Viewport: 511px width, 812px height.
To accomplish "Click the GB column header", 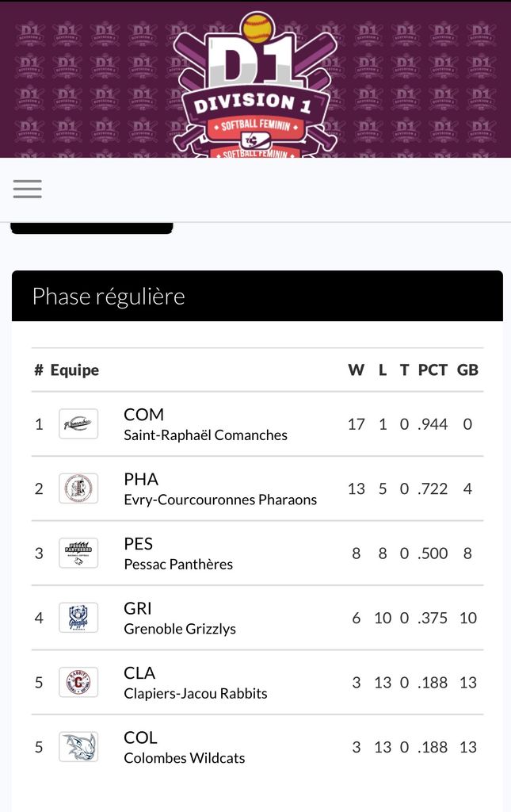I will tap(467, 370).
